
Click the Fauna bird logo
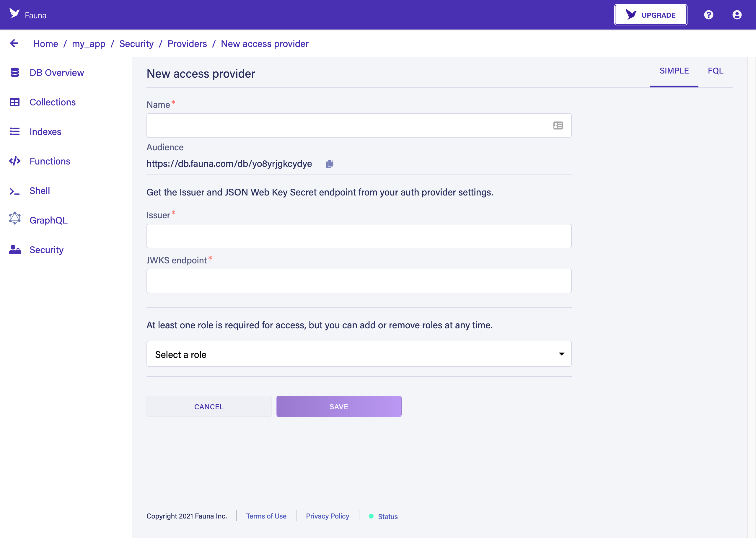coord(14,14)
